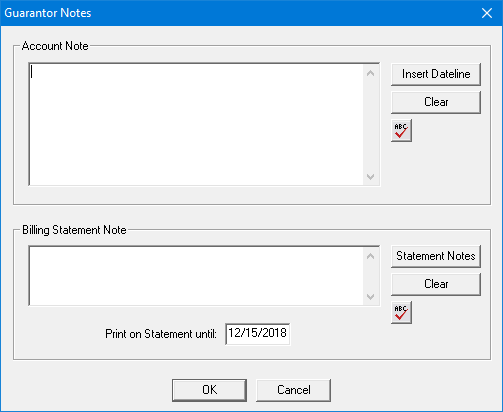
Task: Click the Billing Statement Note scroll up arrow
Action: tap(370, 256)
